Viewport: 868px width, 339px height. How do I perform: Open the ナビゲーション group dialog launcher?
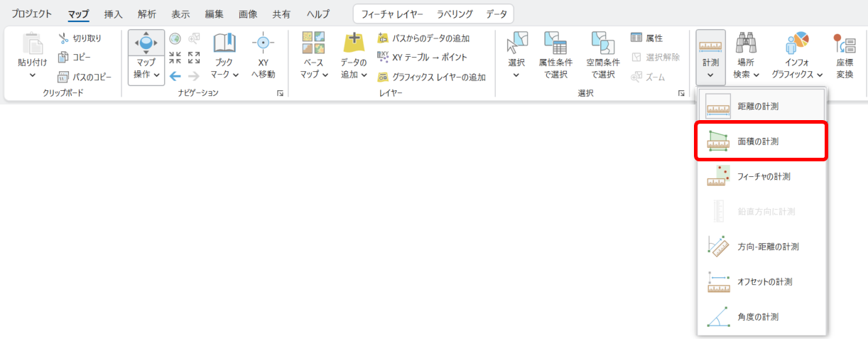tap(281, 93)
